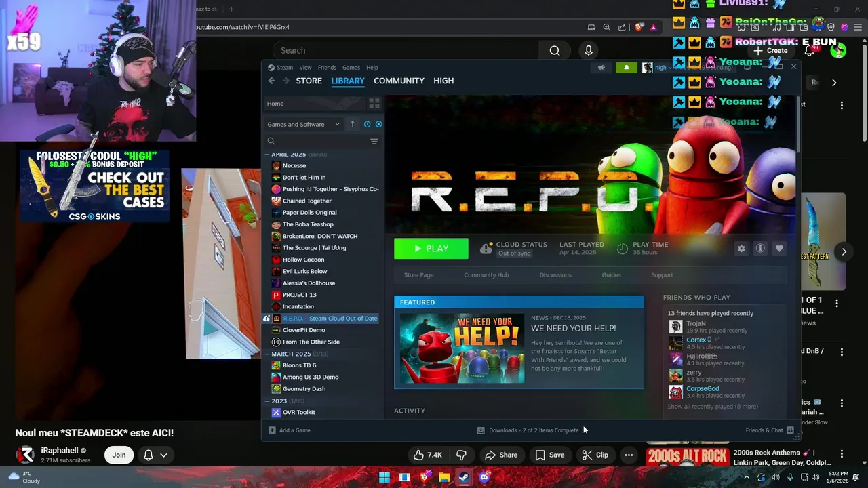This screenshot has height=488, width=868.
Task: Open R.E.P.O. game info icon
Action: (x=760, y=249)
